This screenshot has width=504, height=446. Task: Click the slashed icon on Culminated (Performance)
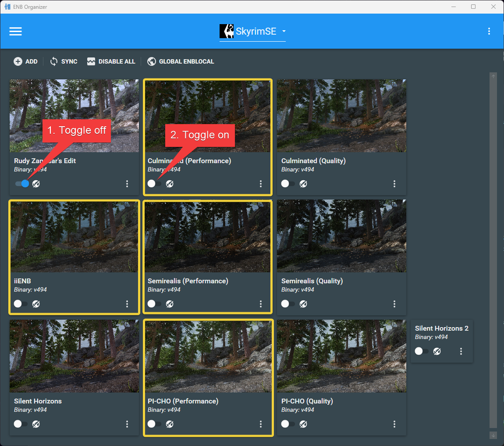point(170,184)
